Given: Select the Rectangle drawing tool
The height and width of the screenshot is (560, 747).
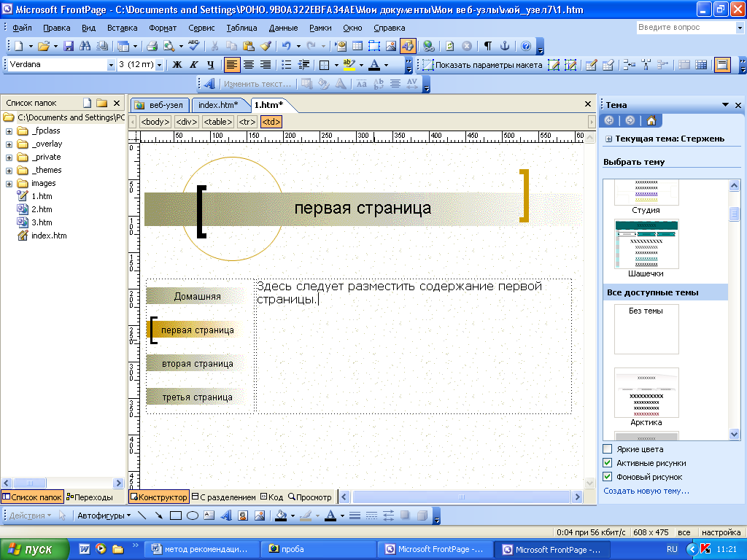Looking at the screenshot, I should click(175, 516).
